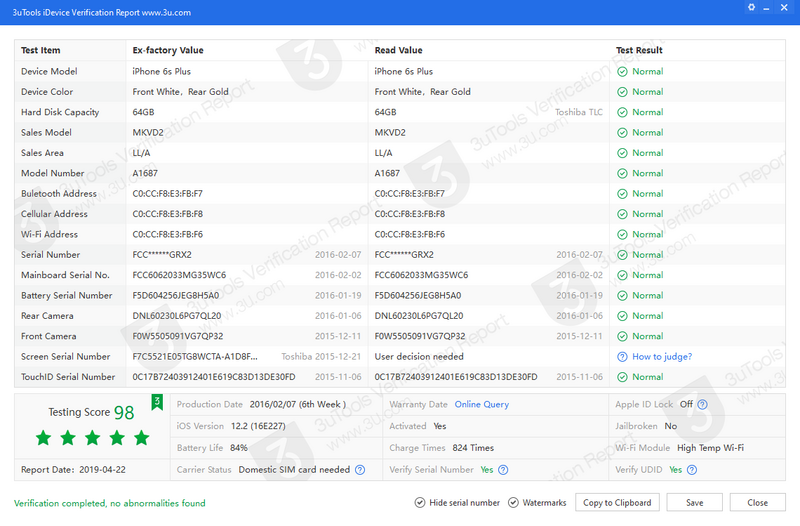Select the Battery Life 84% value
Screen dimensions: 800x526
pyautogui.click(x=239, y=448)
